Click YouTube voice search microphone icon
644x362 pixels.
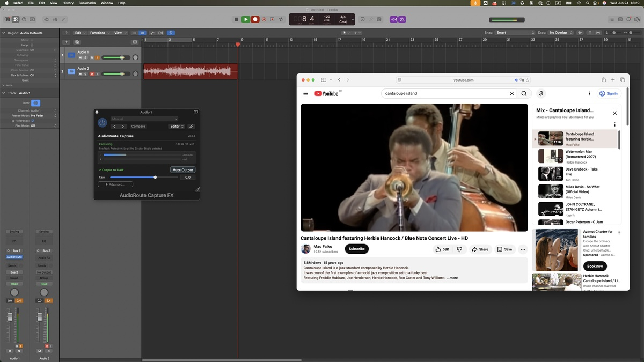pos(541,93)
